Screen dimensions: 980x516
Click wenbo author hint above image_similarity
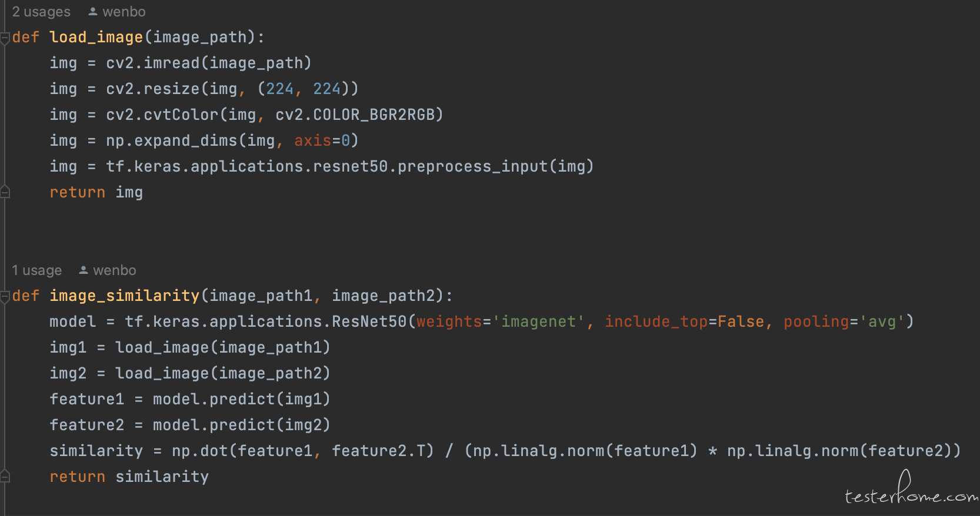click(114, 270)
